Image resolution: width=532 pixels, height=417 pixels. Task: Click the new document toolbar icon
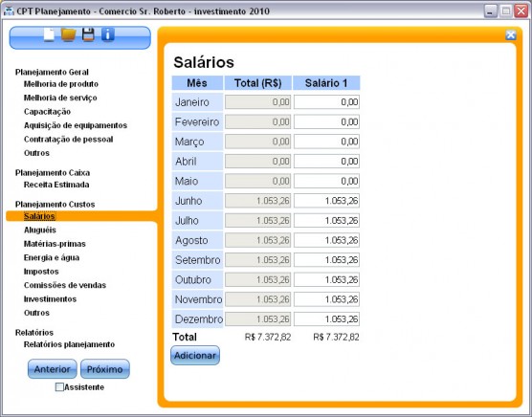(x=49, y=34)
